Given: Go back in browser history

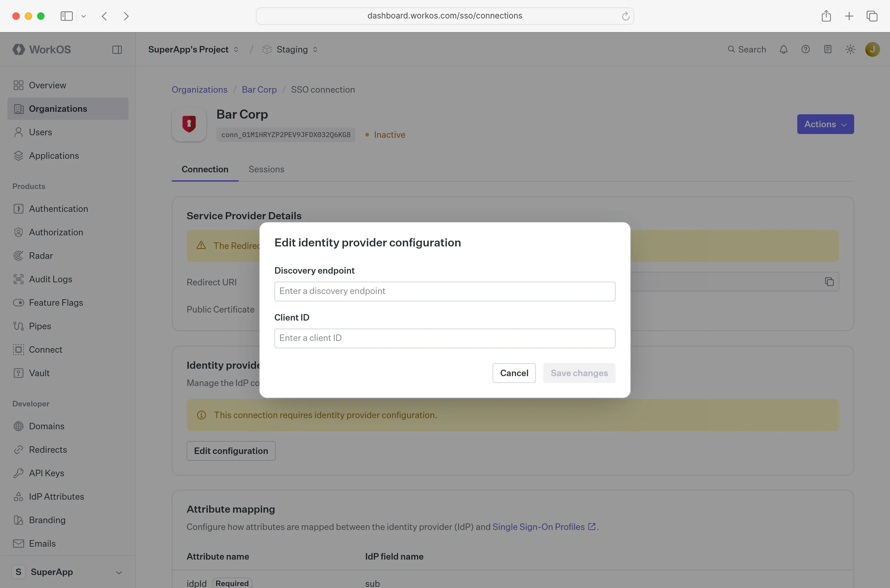Looking at the screenshot, I should click(105, 16).
